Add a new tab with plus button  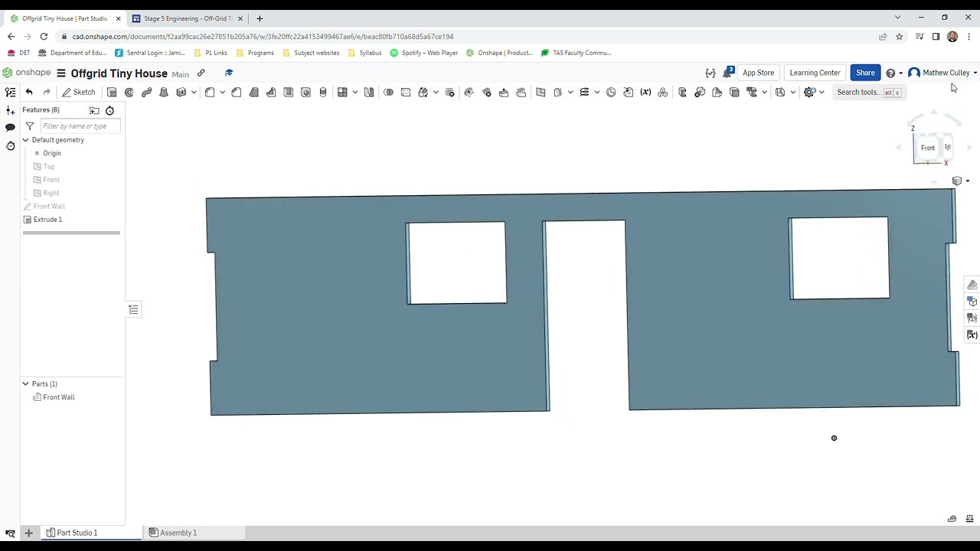point(28,533)
